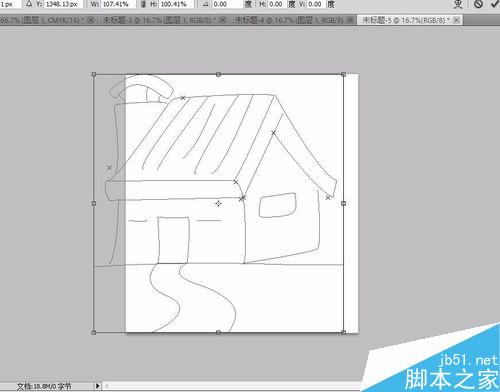500x392 pixels.
Task: Click the vertical skew V field 0.00
Action: click(x=315, y=4)
